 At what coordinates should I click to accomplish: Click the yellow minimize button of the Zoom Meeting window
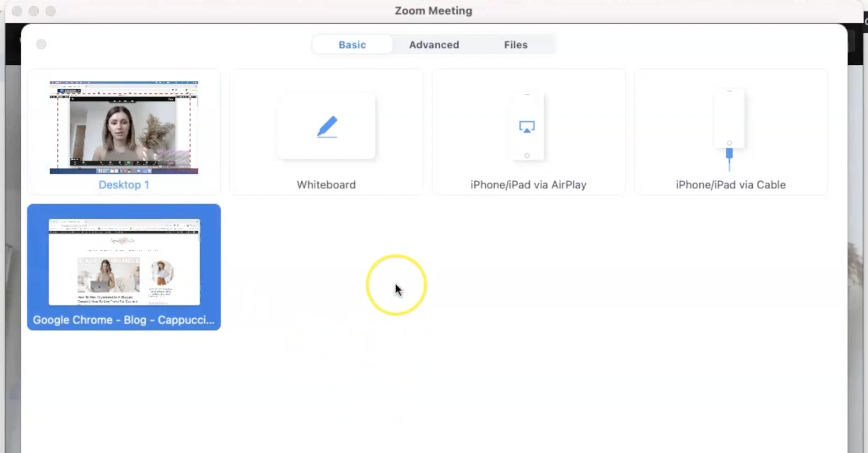tap(34, 11)
